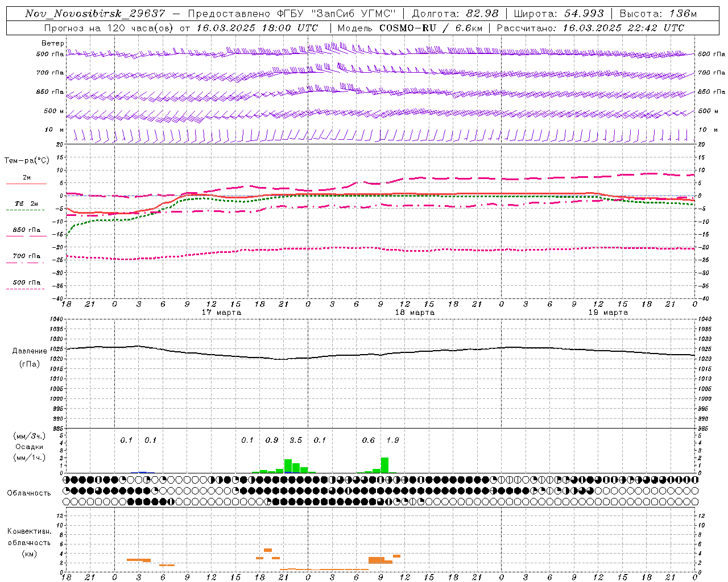Click the Облачность cloud cover label
Viewport: 728px width, 582px height.
pyautogui.click(x=29, y=493)
